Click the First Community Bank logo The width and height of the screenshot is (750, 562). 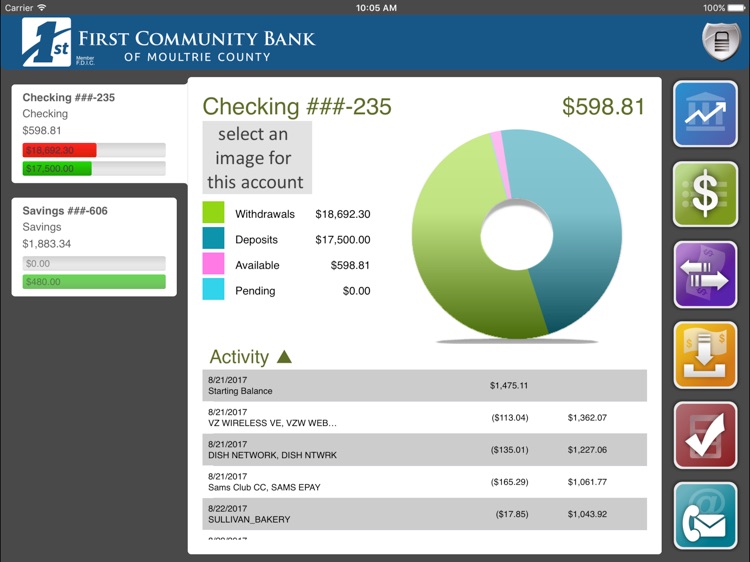[169, 43]
